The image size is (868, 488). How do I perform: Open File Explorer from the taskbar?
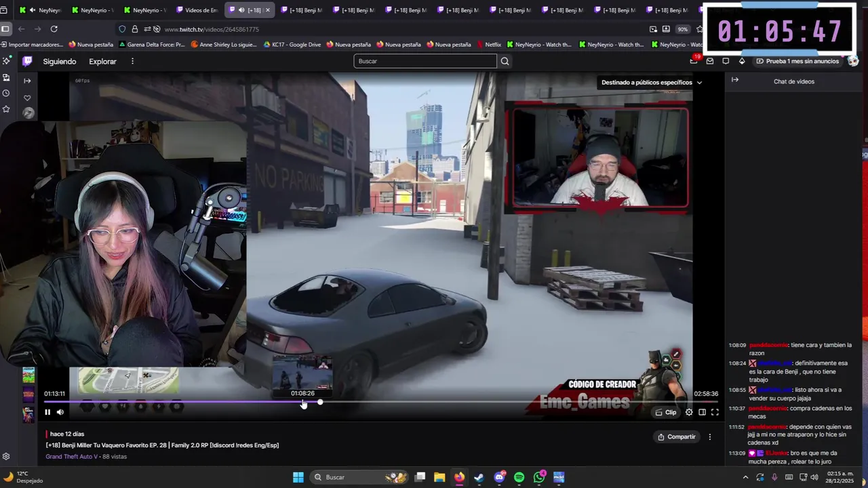[439, 477]
